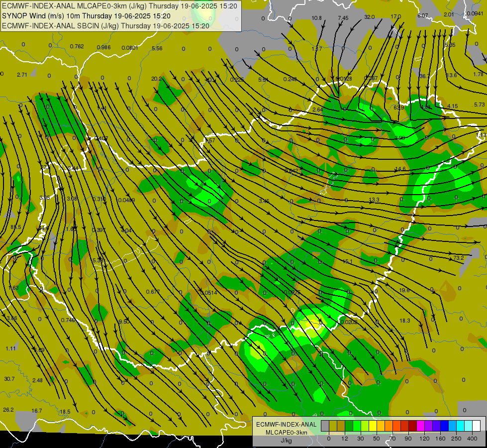487x448 pixels.
Task: Click the map value '18.5'
Action: (65, 412)
